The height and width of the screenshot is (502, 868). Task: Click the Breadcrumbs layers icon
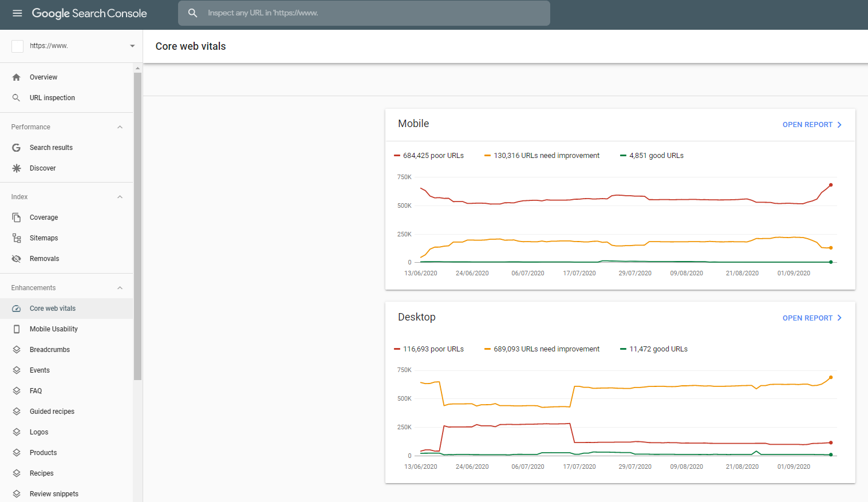(17, 350)
